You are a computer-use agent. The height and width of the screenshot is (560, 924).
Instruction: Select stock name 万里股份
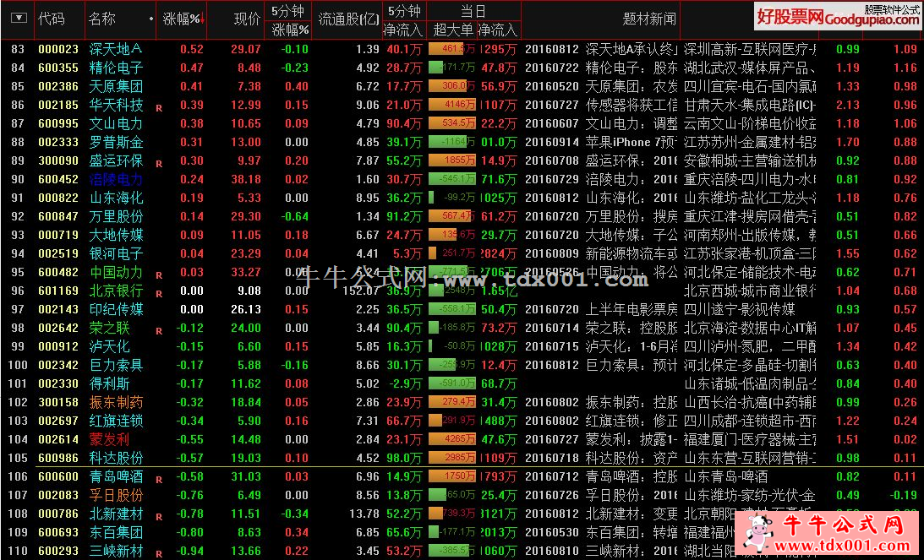(116, 216)
